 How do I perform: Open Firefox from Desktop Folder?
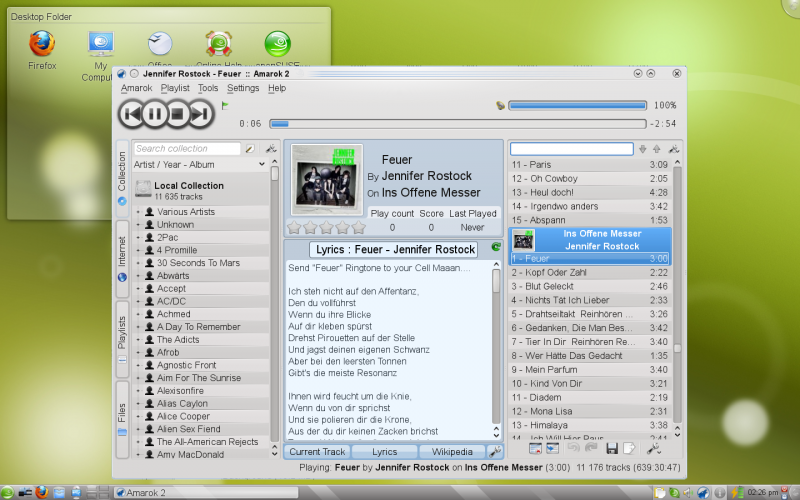pyautogui.click(x=42, y=50)
